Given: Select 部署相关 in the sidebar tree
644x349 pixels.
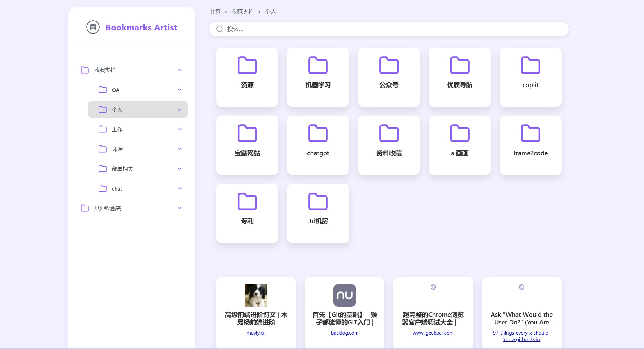Looking at the screenshot, I should pos(138,169).
